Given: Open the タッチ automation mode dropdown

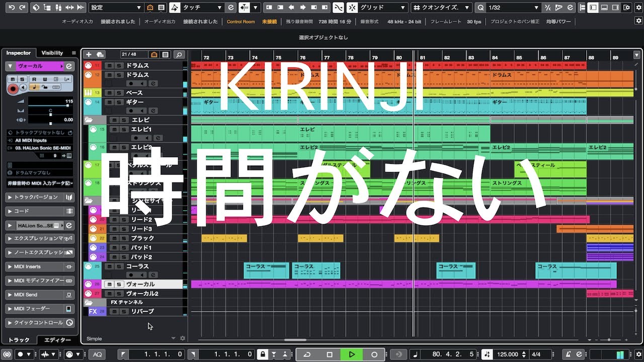Looking at the screenshot, I should tap(203, 8).
